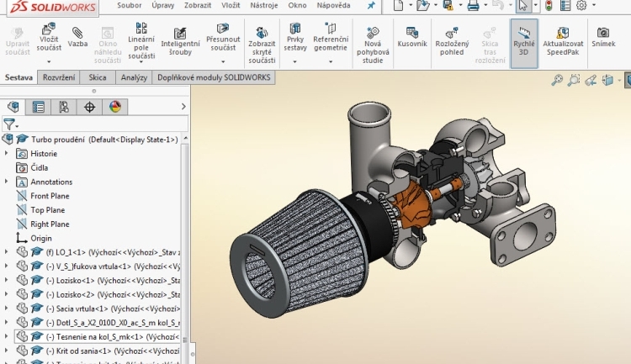
Task: Expand manager panel with right chevron
Action: point(183,107)
